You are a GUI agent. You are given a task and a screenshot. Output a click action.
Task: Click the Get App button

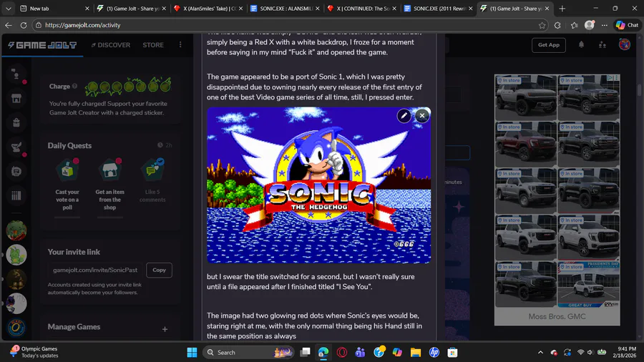(x=549, y=45)
